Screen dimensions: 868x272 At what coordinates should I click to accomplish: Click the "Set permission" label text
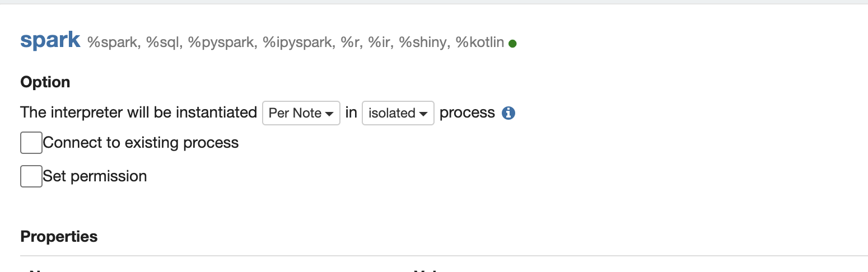[95, 176]
